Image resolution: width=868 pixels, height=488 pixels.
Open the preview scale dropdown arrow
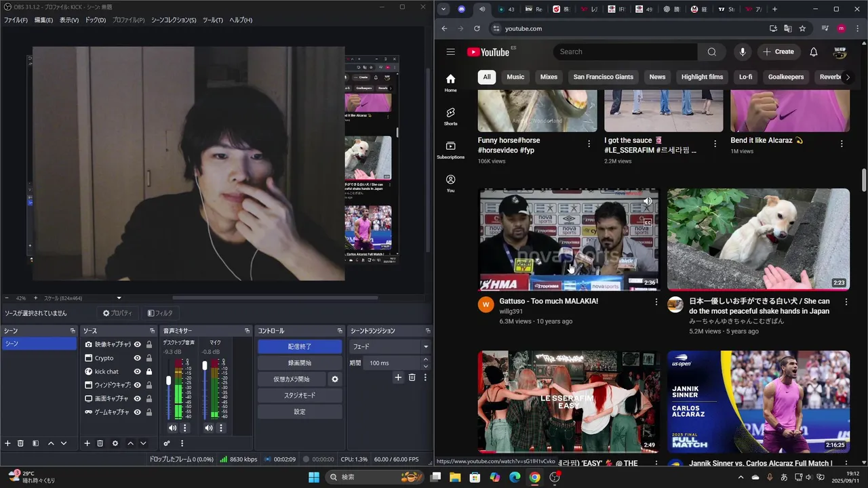tap(119, 298)
